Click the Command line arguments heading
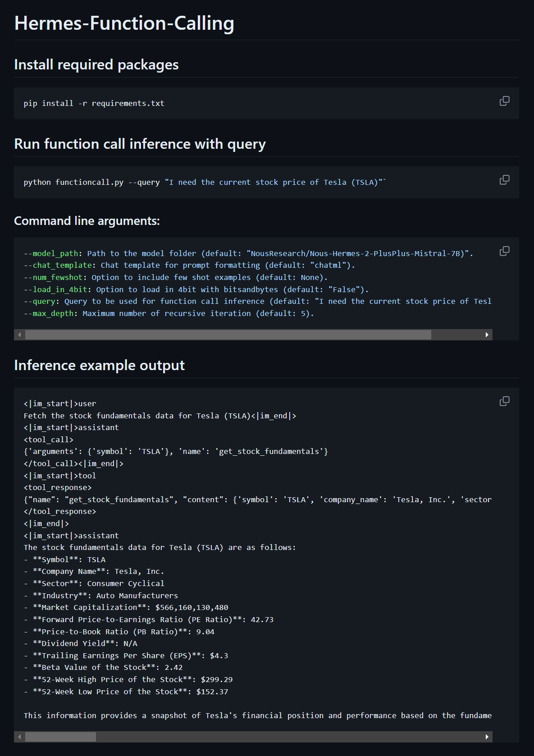The width and height of the screenshot is (534, 756). pos(87,221)
